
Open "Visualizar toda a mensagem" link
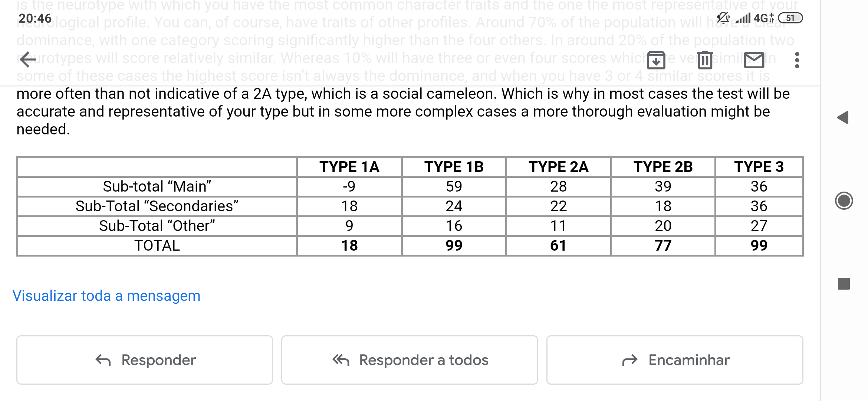[106, 296]
